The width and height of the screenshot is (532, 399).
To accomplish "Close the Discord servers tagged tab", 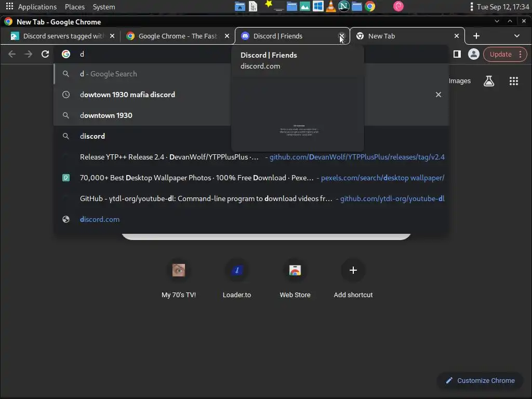I will [x=112, y=36].
